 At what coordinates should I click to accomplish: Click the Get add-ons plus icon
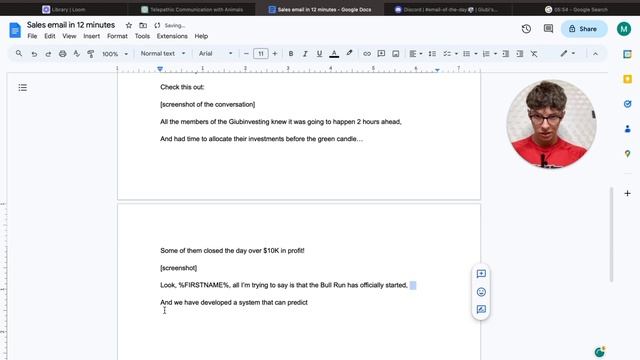tap(627, 193)
